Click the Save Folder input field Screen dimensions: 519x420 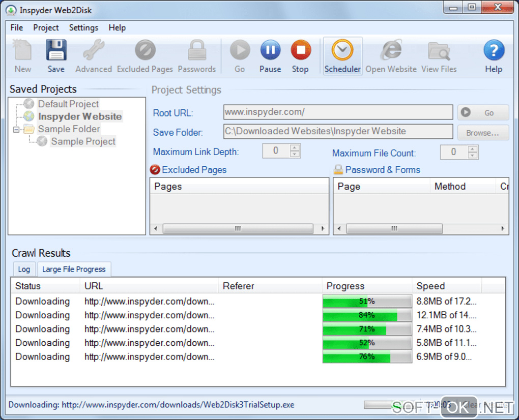point(338,131)
